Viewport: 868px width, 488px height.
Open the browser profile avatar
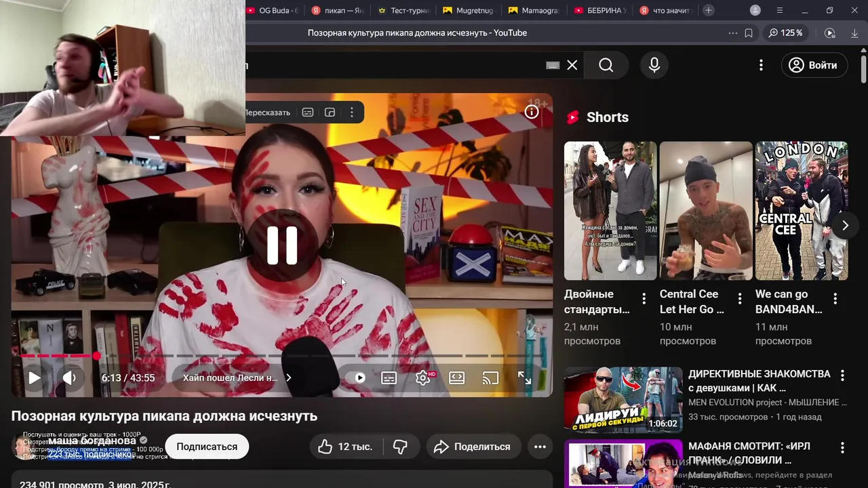[755, 10]
